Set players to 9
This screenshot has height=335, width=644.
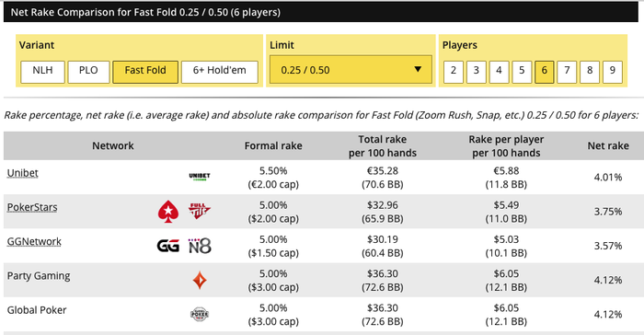(x=613, y=72)
